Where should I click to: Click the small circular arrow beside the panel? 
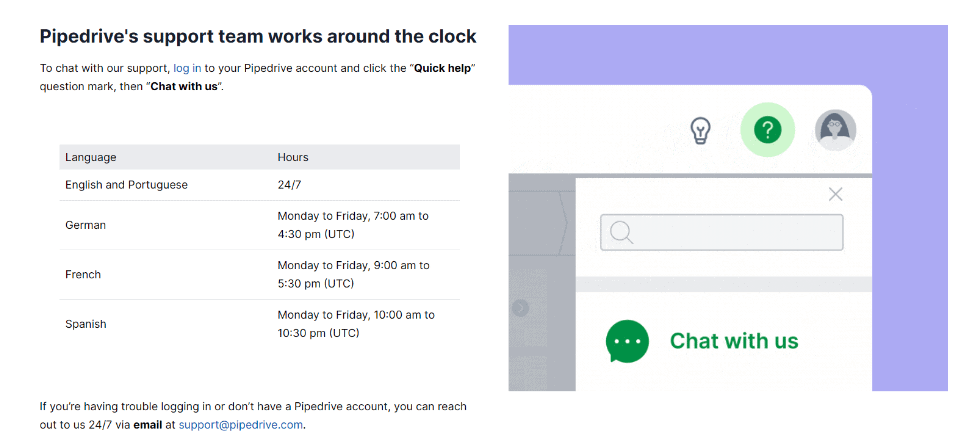[520, 308]
